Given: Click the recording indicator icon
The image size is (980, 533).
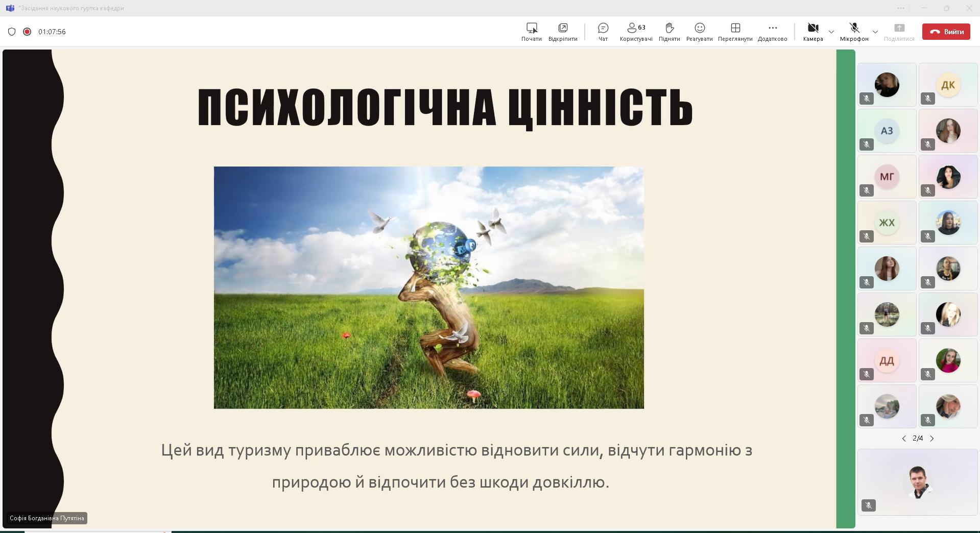Looking at the screenshot, I should [27, 32].
